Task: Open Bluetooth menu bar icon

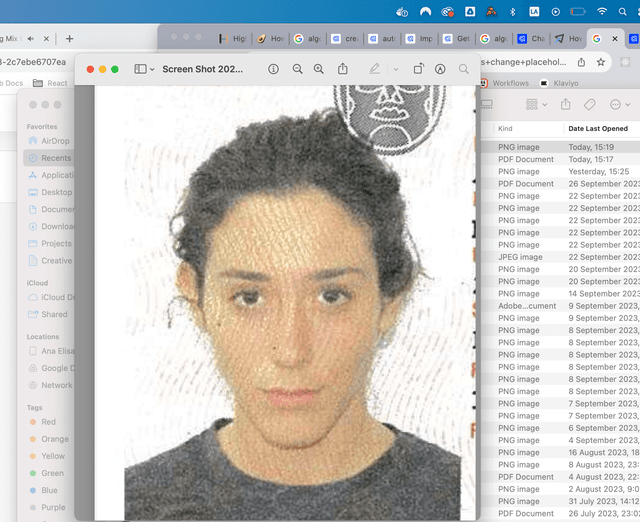Action: point(513,12)
